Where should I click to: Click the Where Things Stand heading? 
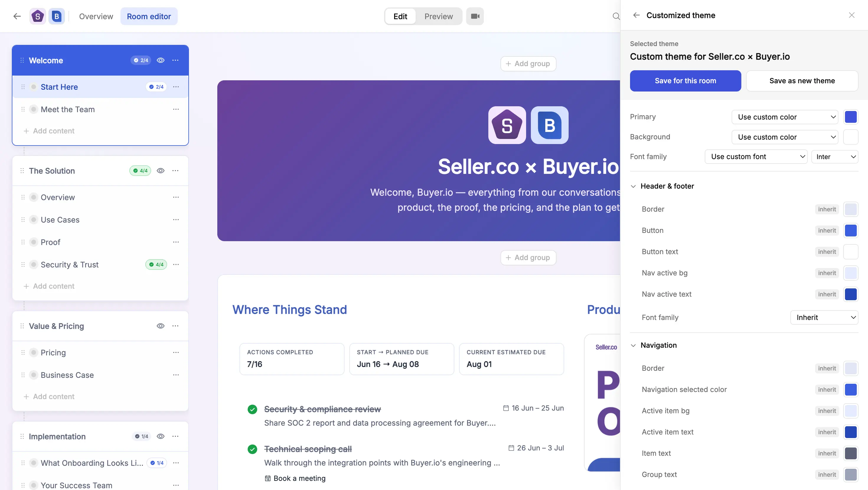pyautogui.click(x=290, y=309)
